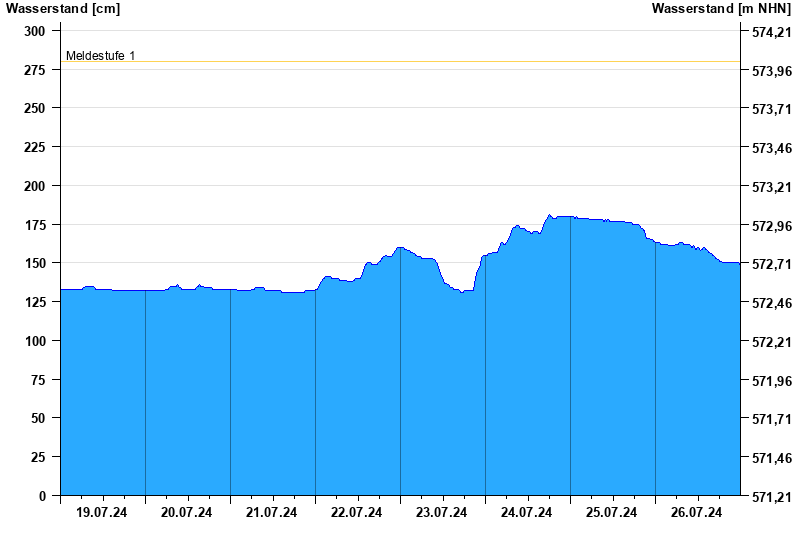This screenshot has width=800, height=550.
Task: Select the 24.07.24 date label
Action: (527, 513)
